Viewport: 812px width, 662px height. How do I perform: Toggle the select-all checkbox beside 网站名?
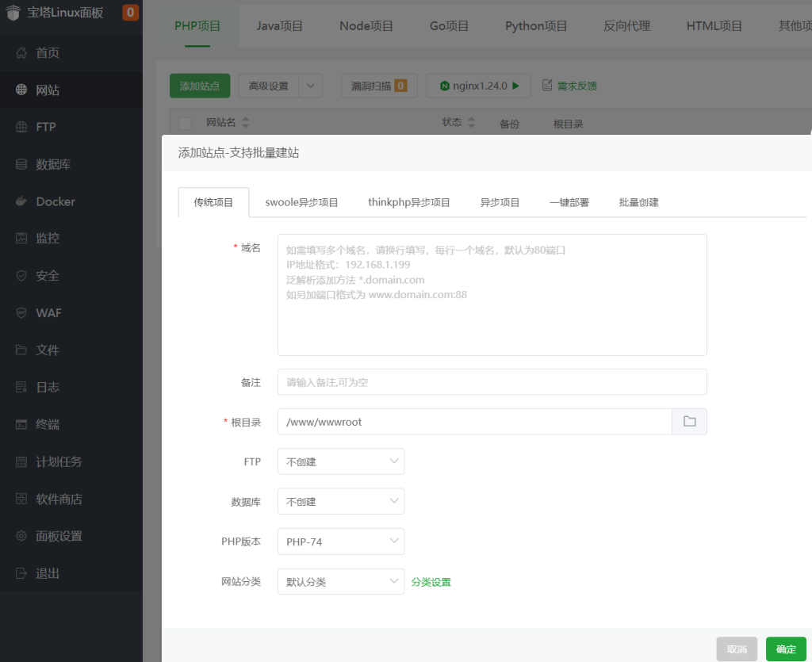(186, 123)
